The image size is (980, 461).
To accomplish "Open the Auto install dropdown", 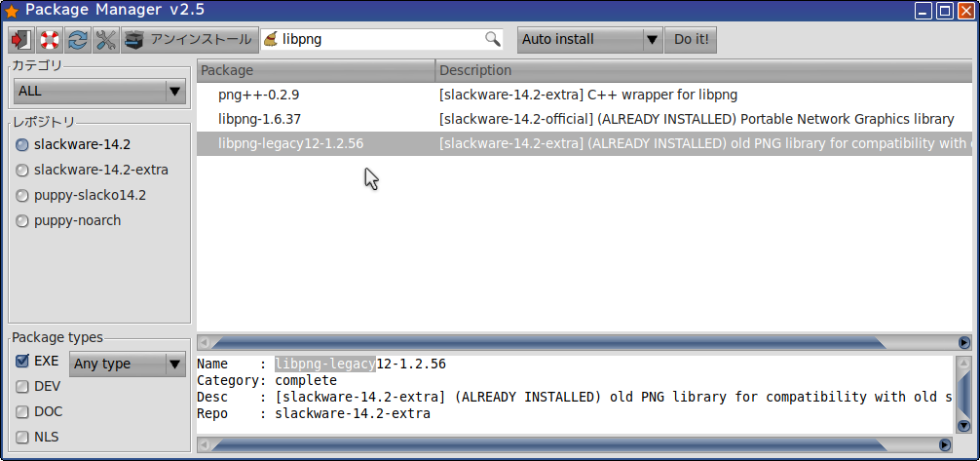I will [589, 39].
